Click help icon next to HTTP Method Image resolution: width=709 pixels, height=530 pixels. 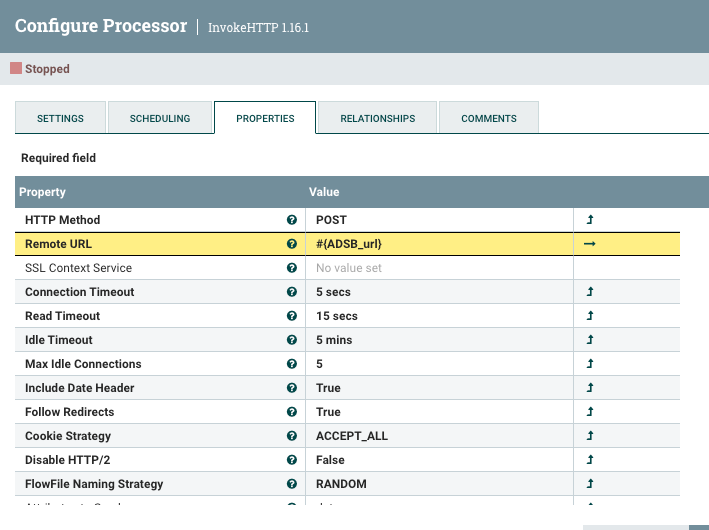coord(292,220)
